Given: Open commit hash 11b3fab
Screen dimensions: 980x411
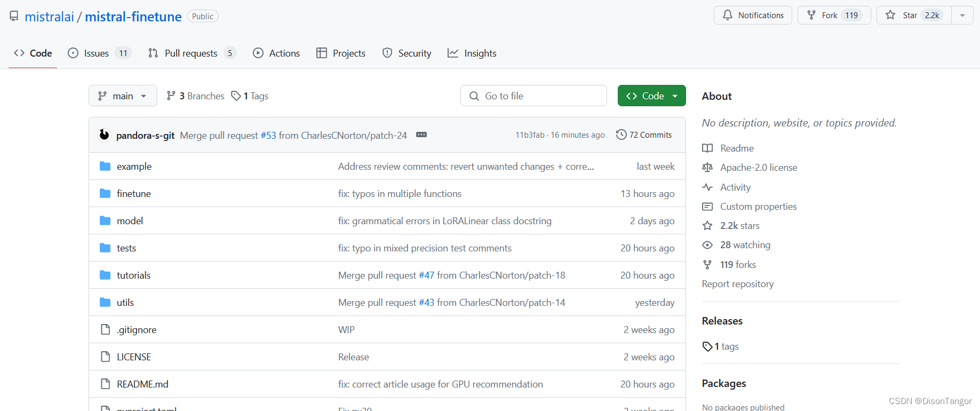Looking at the screenshot, I should pyautogui.click(x=530, y=135).
